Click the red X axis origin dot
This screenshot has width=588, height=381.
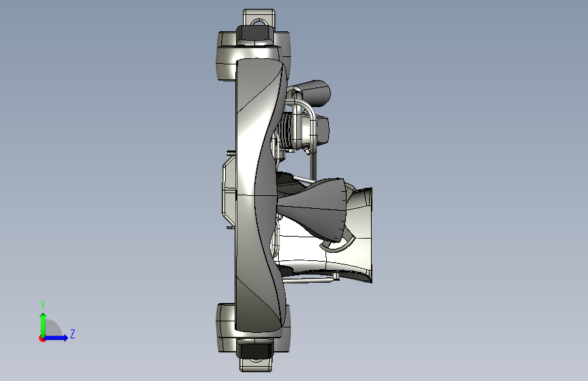coord(42,338)
